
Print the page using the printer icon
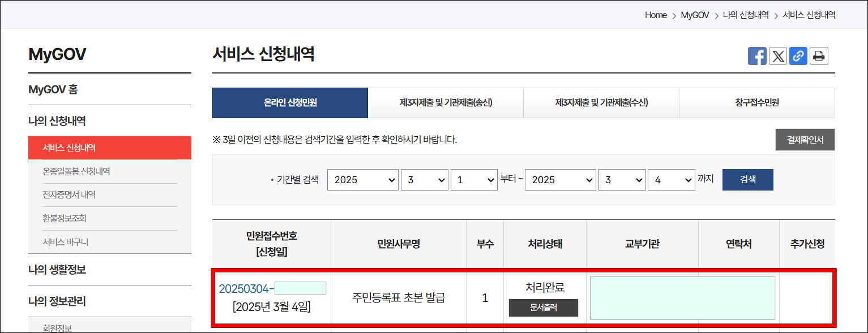point(819,56)
